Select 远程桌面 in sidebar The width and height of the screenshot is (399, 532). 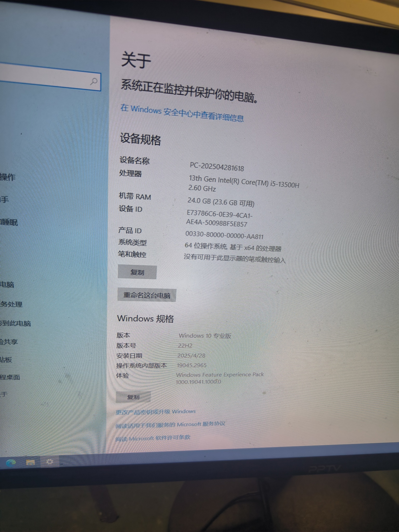coord(10,377)
